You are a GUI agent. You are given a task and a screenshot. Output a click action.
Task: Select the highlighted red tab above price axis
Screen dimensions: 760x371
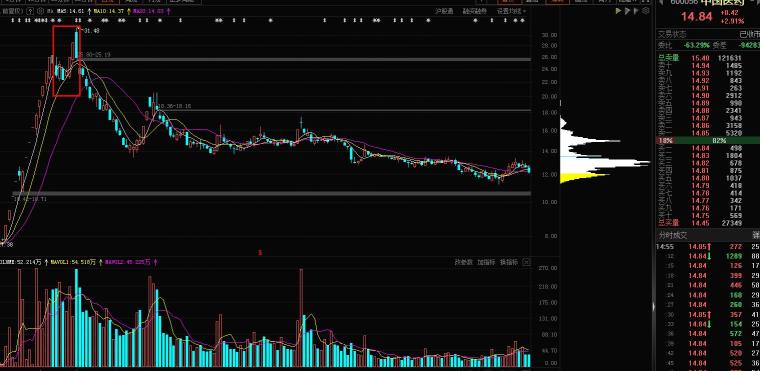[557, 1]
